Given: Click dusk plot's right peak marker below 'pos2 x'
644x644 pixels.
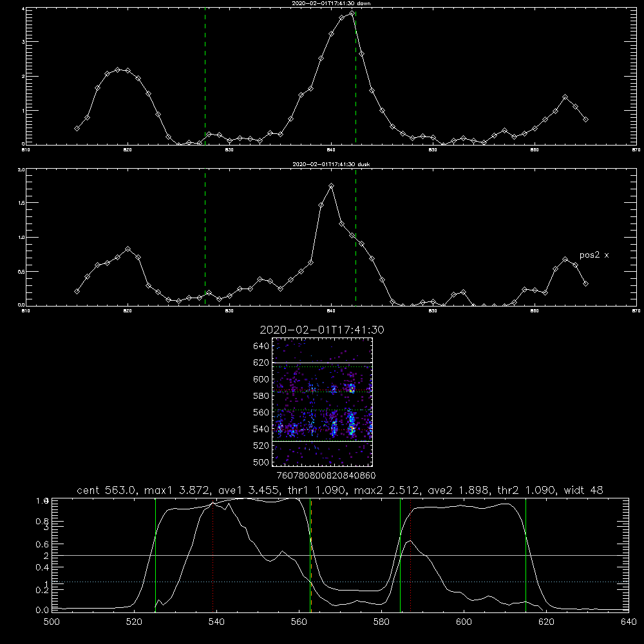Looking at the screenshot, I should 565,259.
